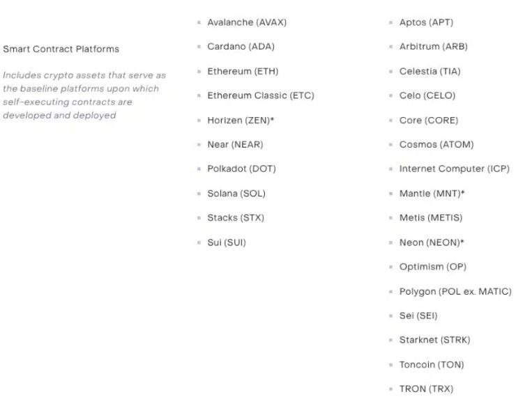Select Cosmos (ATOM) list entry
Screen dimensions: 532x397
436,144
